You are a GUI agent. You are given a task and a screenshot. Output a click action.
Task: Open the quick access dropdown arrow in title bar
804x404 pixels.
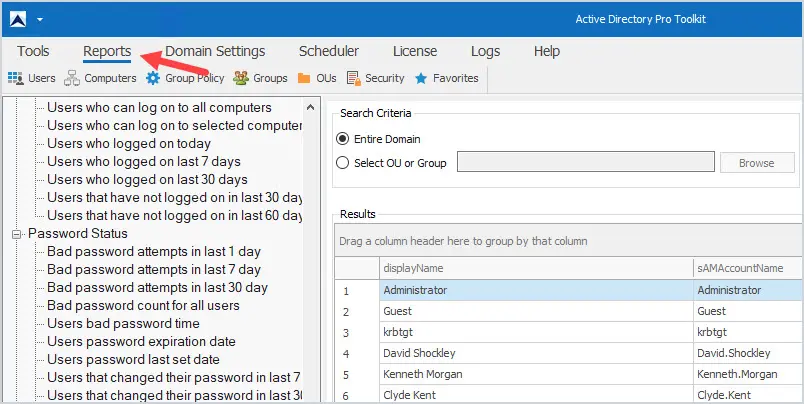pos(40,20)
